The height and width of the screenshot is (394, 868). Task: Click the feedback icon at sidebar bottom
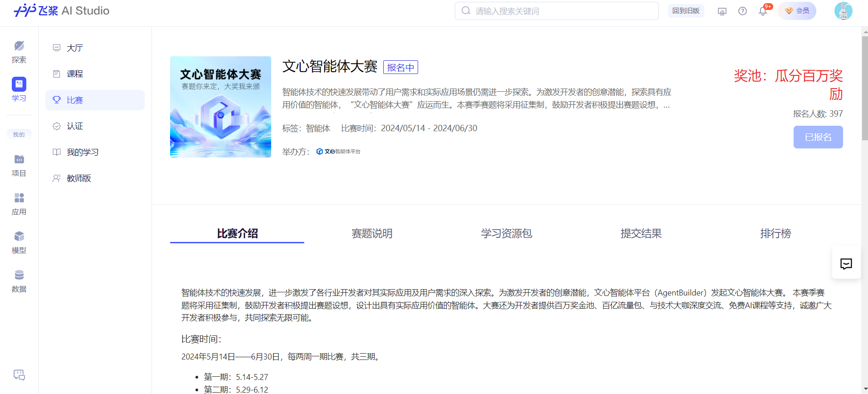(19, 375)
